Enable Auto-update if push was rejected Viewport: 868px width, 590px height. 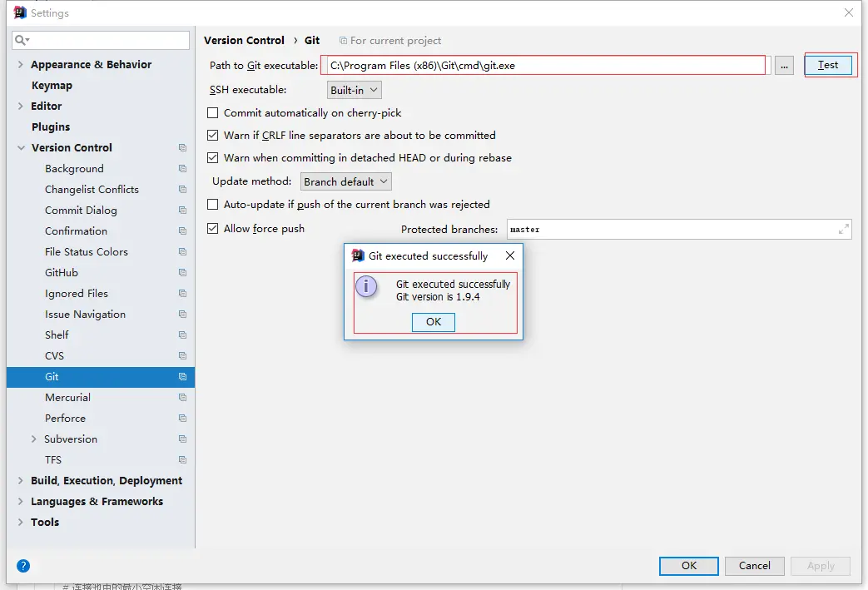pos(212,204)
